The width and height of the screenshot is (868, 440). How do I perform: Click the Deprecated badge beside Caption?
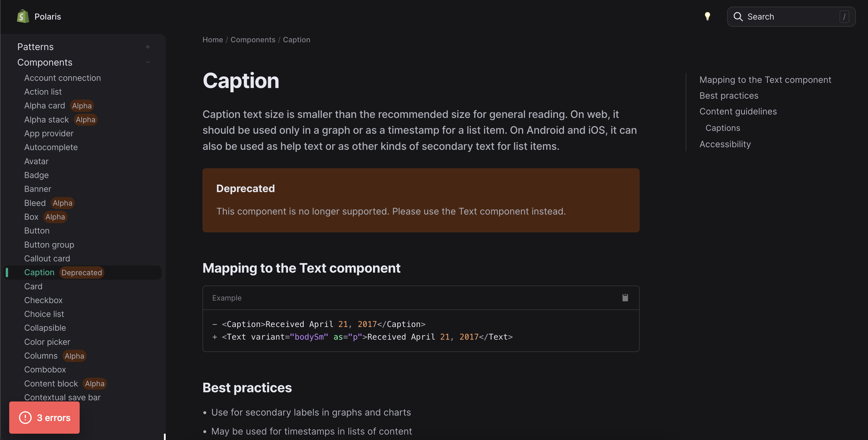(x=82, y=272)
